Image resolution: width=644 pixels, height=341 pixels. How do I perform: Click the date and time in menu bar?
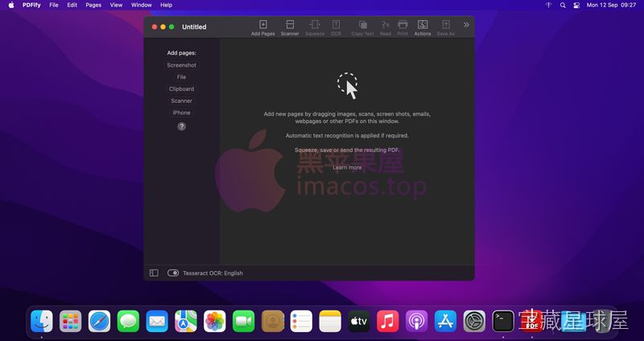(611, 5)
